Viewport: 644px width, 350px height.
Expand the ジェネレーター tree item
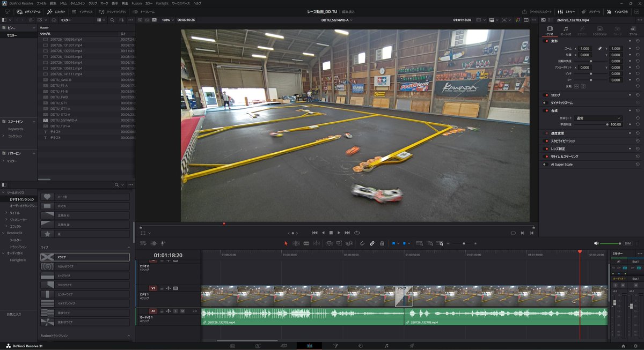(x=6, y=220)
